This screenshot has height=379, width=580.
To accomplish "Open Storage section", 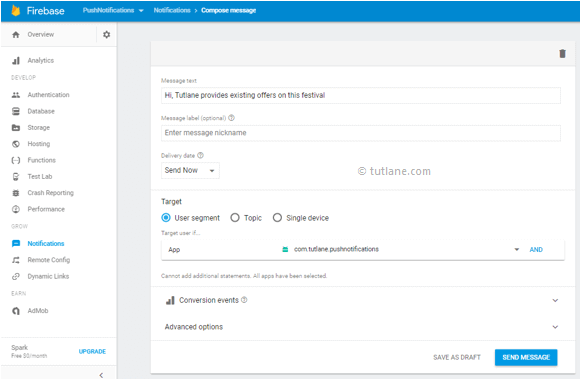I will [x=38, y=128].
